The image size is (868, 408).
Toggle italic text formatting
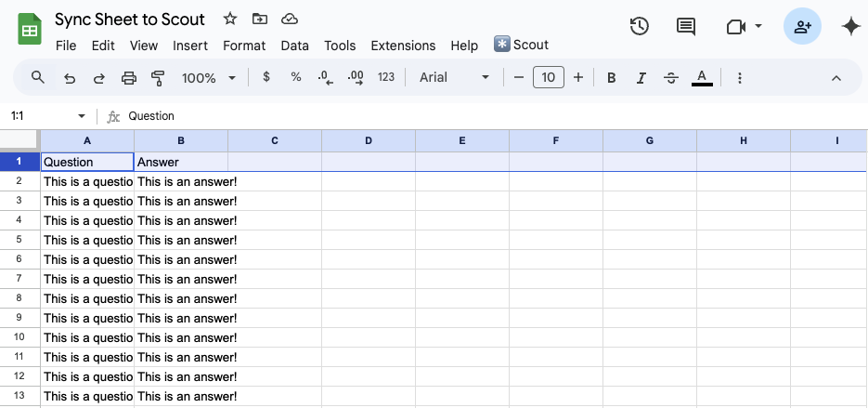[641, 78]
